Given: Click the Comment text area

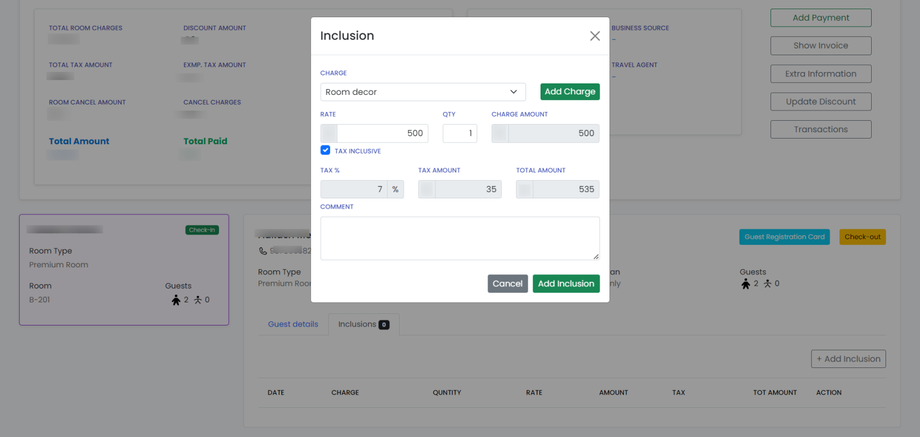Looking at the screenshot, I should 459,238.
